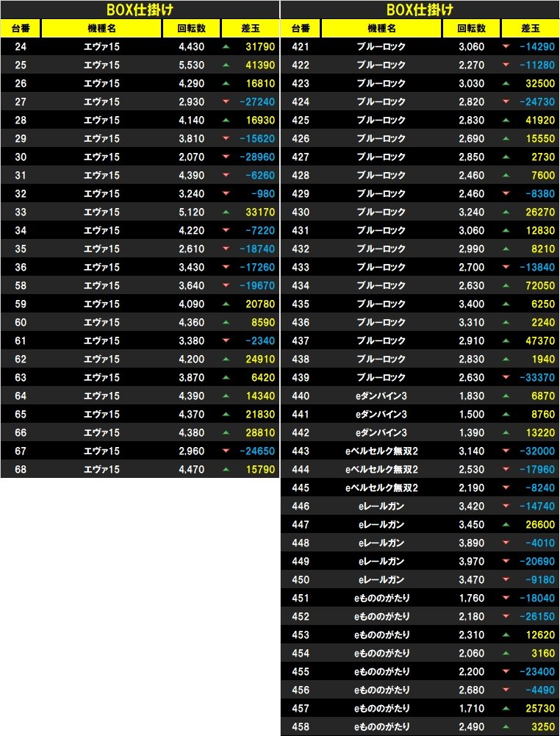
Task: Click the eダンバイン3 name in machine 441's row
Action: (381, 415)
